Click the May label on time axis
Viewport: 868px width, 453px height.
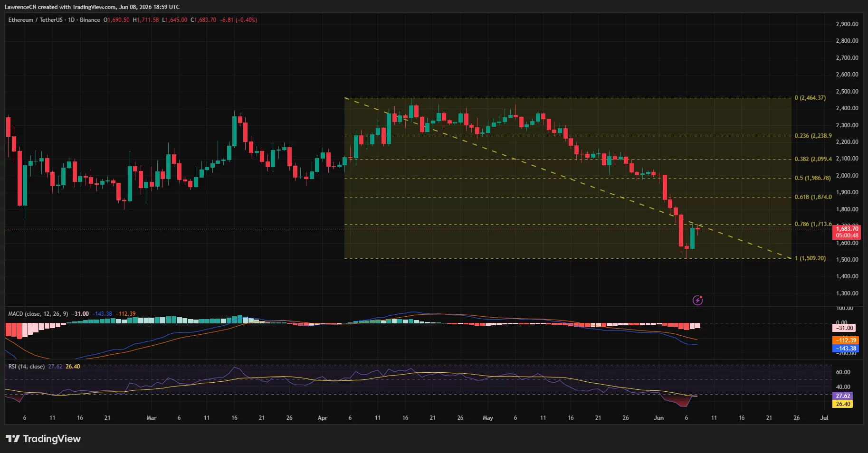coord(488,418)
